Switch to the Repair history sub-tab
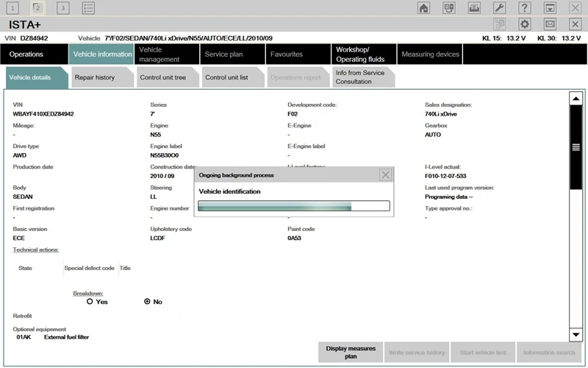Image resolution: width=588 pixels, height=368 pixels. 102,77
